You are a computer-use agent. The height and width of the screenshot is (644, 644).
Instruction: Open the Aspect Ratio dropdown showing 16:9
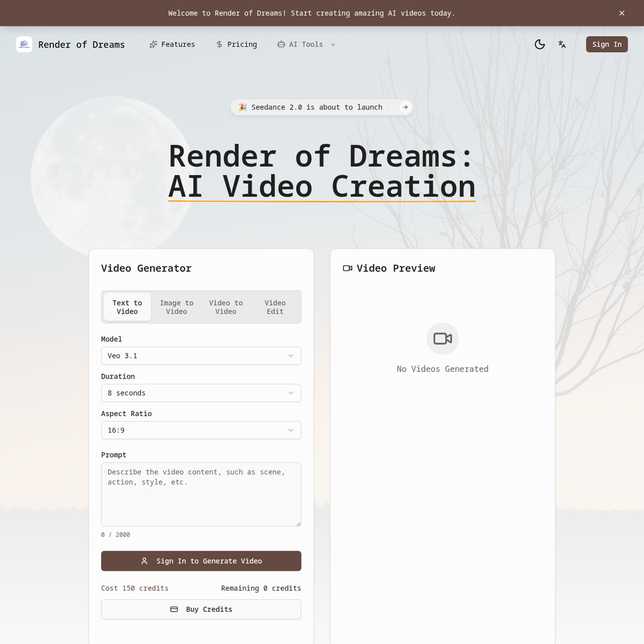click(201, 430)
